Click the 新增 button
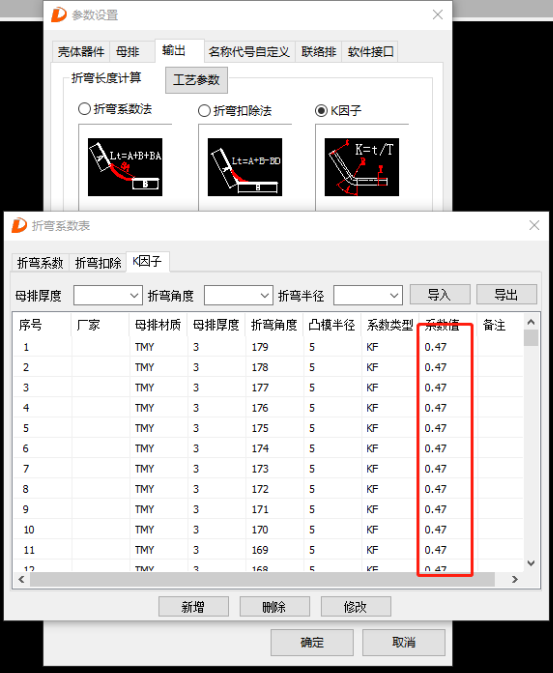The width and height of the screenshot is (553, 673). pos(193,606)
